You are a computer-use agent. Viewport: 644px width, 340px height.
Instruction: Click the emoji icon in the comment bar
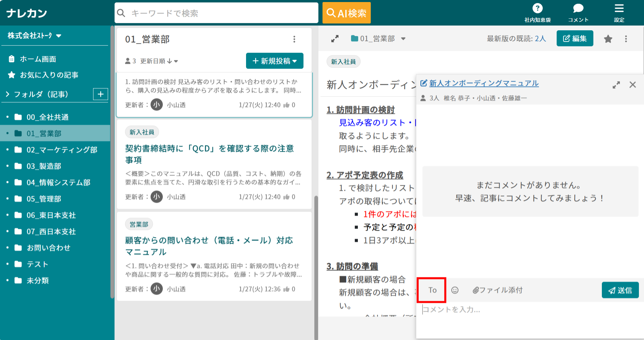(x=455, y=290)
